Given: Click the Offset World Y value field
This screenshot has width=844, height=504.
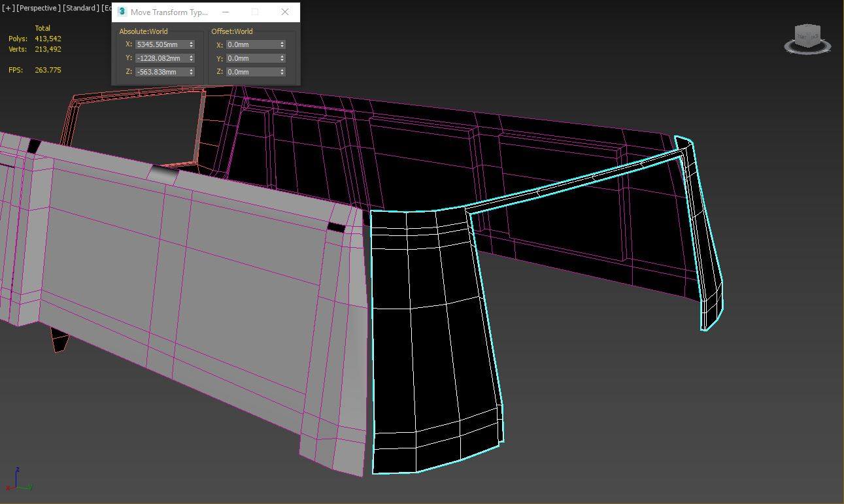Looking at the screenshot, I should click(x=251, y=58).
